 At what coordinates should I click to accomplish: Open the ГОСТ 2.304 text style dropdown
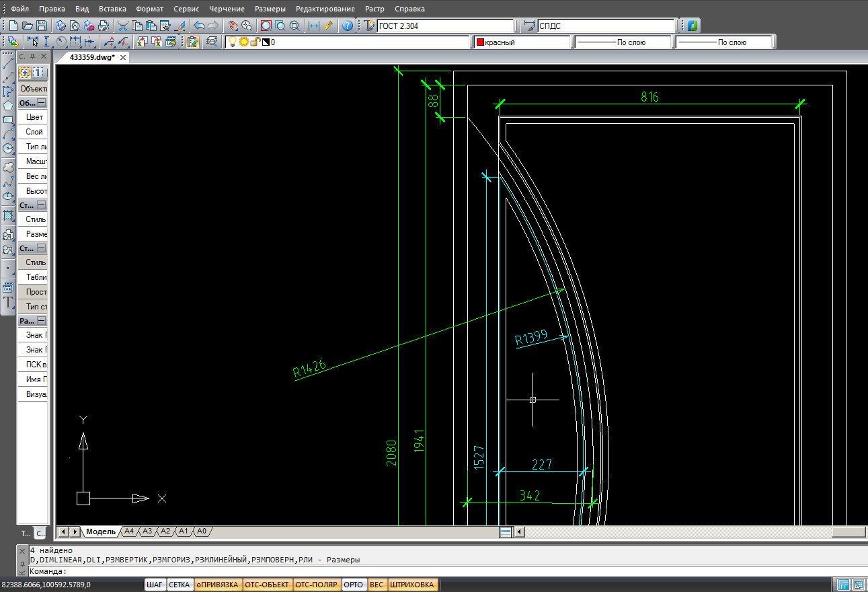click(x=445, y=26)
